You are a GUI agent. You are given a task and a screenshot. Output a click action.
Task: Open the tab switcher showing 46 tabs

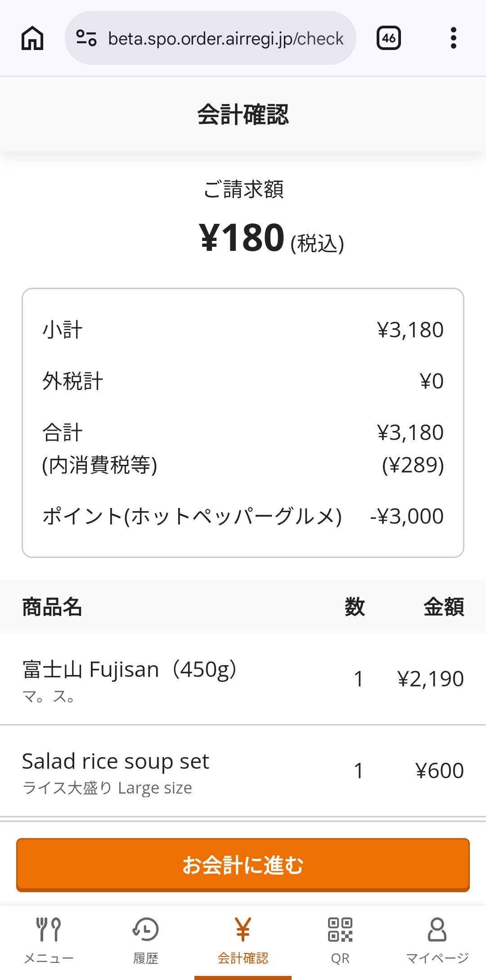coord(388,38)
